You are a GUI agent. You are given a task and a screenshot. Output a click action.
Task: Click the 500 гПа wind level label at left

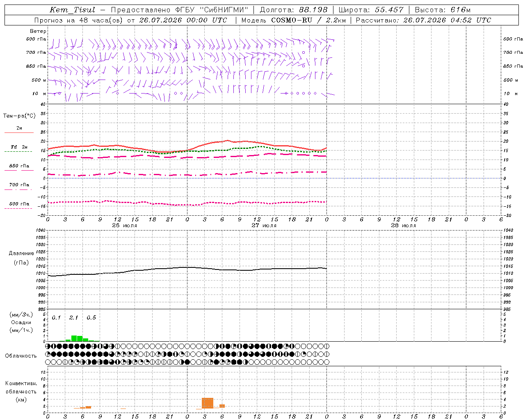pos(36,39)
